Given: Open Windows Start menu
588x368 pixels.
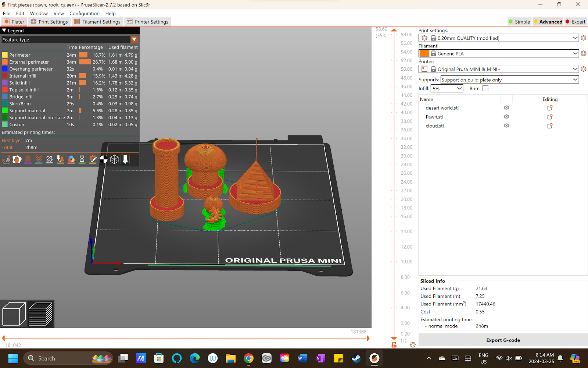Looking at the screenshot, I should click(13, 358).
